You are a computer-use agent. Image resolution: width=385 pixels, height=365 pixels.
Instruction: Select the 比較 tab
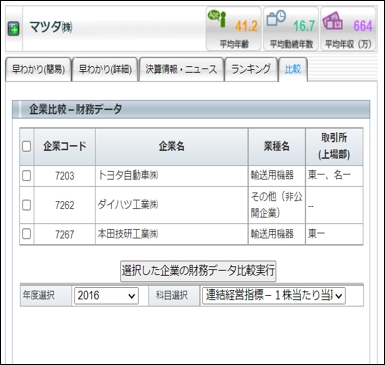[293, 69]
